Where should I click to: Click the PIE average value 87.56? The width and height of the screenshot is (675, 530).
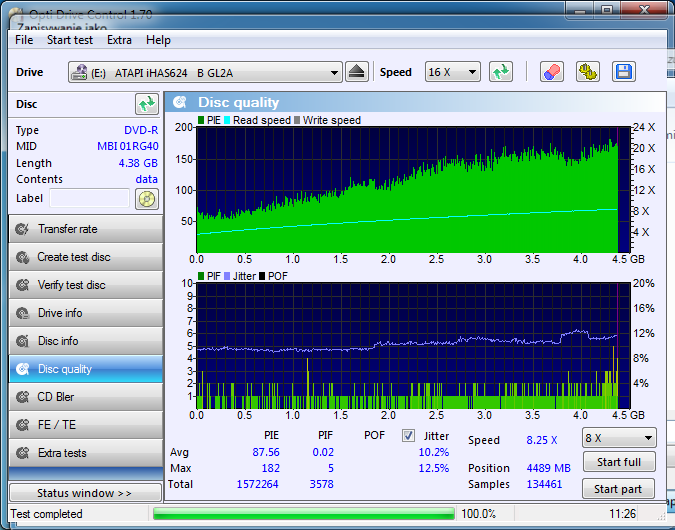[266, 452]
